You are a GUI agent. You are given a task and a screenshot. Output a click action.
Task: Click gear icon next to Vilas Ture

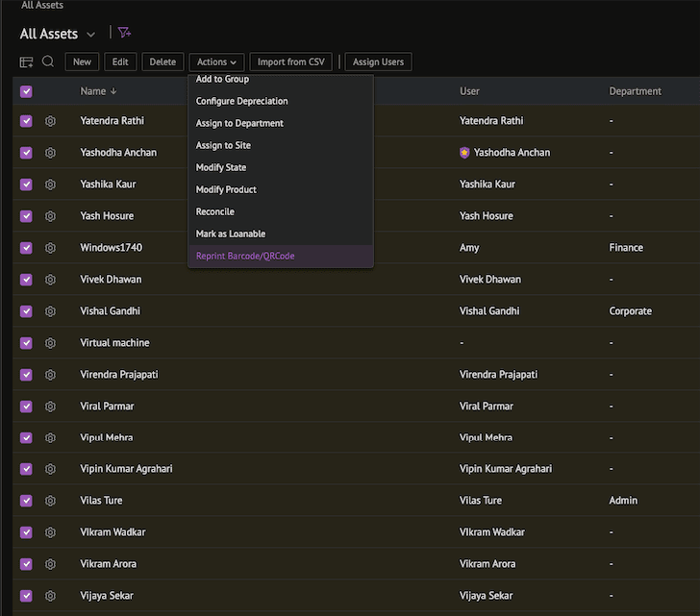[x=50, y=501]
